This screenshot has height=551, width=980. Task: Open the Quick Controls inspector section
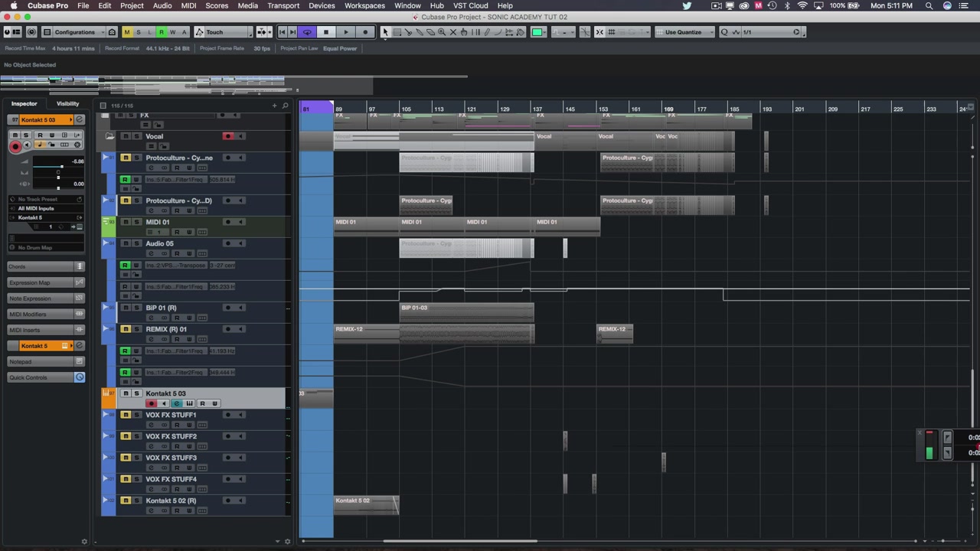(46, 377)
